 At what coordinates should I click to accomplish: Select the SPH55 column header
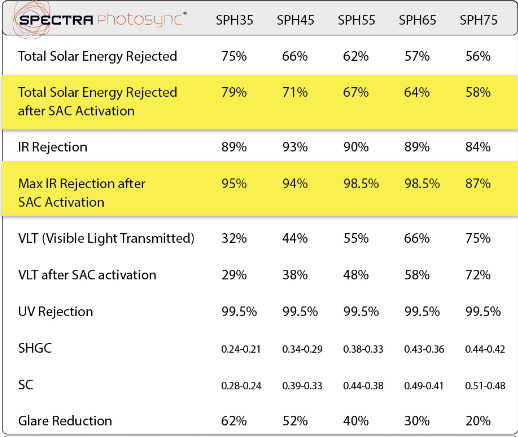(x=356, y=20)
